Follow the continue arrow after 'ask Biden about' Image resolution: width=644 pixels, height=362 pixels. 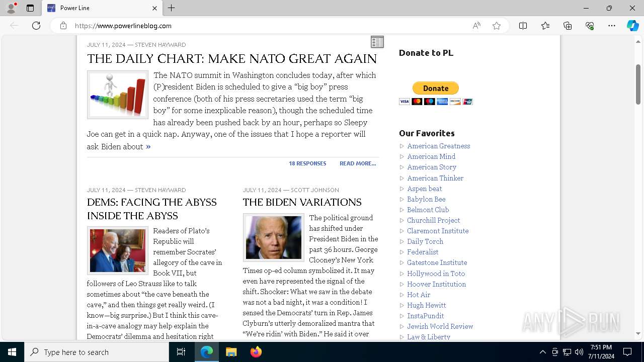(x=148, y=147)
